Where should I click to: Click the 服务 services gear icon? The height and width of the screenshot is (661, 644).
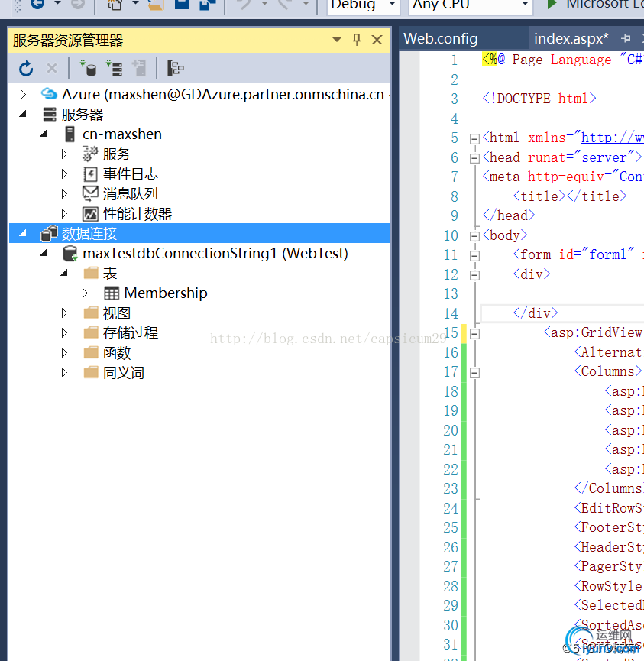[90, 154]
